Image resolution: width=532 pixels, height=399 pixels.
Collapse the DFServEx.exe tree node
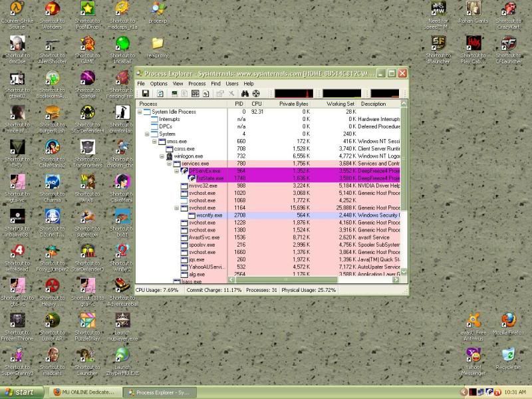(x=177, y=171)
